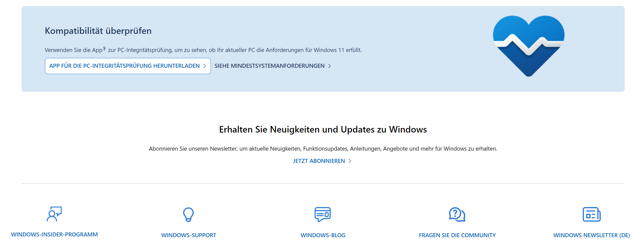Open the Windows-Blog text link

pyautogui.click(x=323, y=235)
